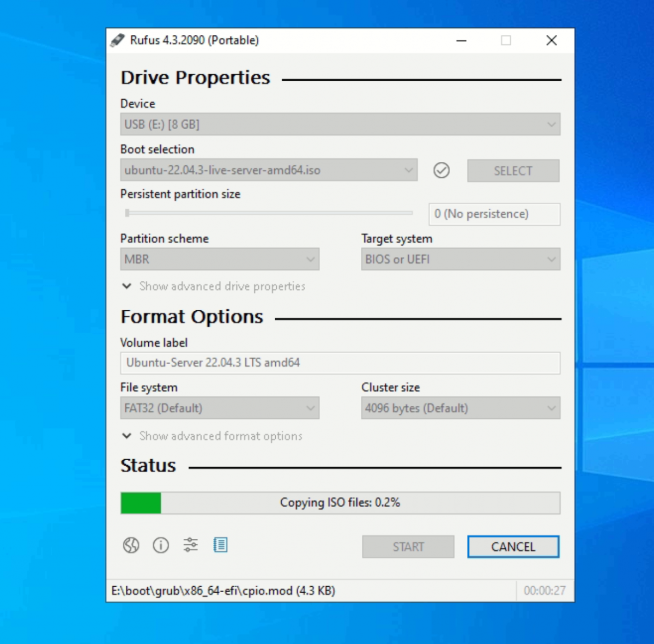Open the File system dropdown
The width and height of the screenshot is (654, 644).
click(220, 408)
